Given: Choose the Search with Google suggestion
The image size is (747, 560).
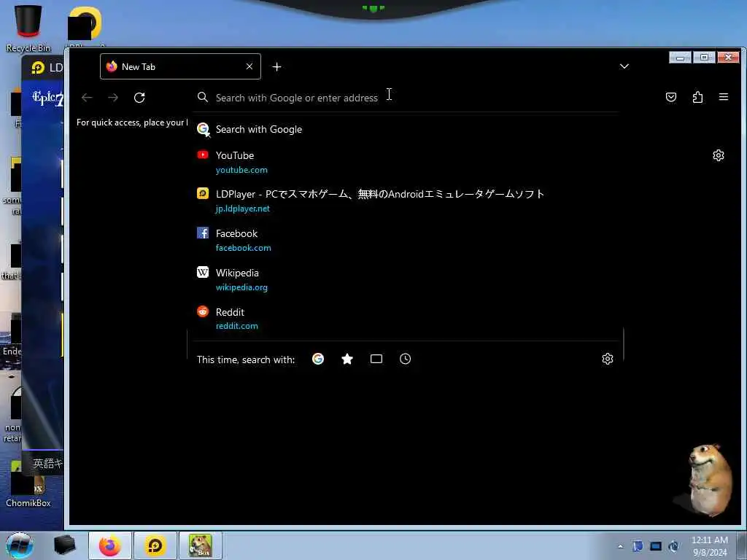Looking at the screenshot, I should point(407,129).
